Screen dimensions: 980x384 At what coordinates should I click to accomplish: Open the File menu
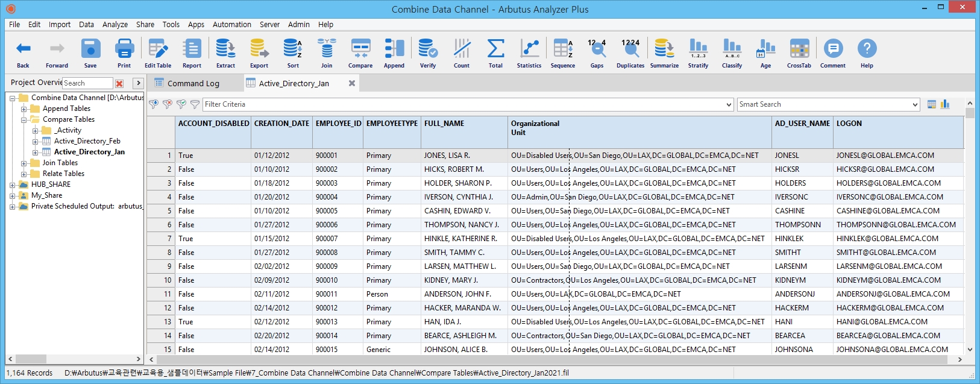(x=14, y=25)
